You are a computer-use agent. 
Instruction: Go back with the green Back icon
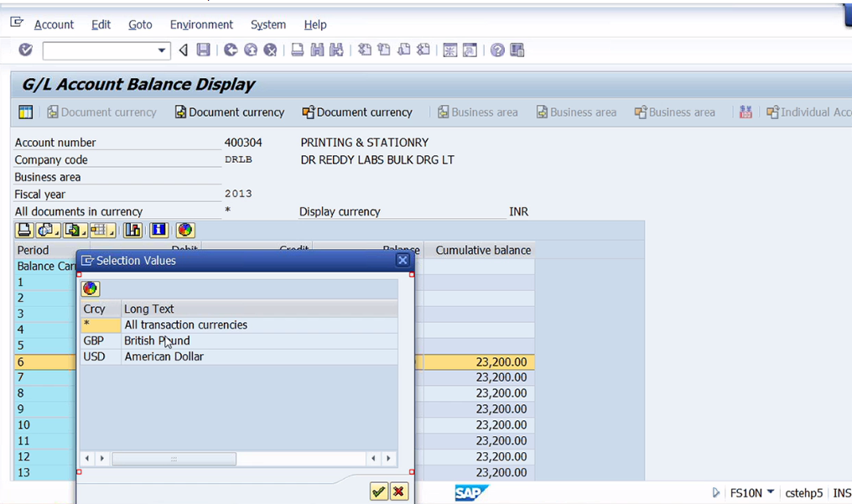pos(231,50)
